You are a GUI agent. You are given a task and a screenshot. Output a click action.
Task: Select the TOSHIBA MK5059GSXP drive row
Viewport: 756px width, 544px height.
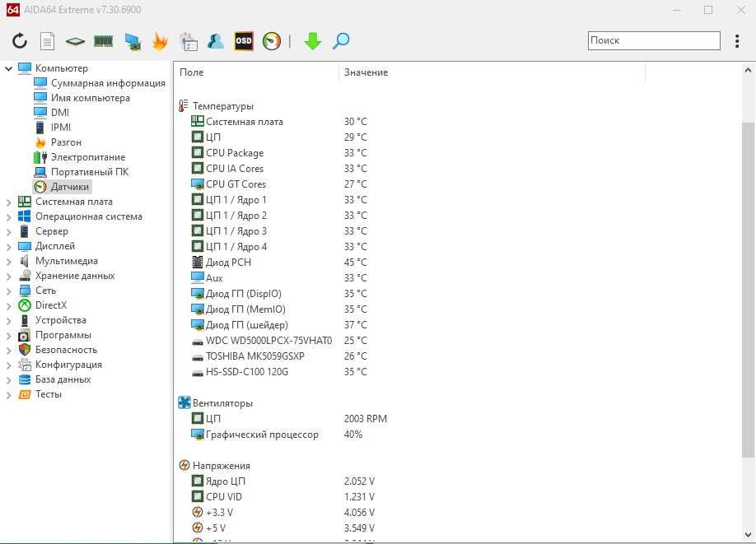(x=279, y=356)
